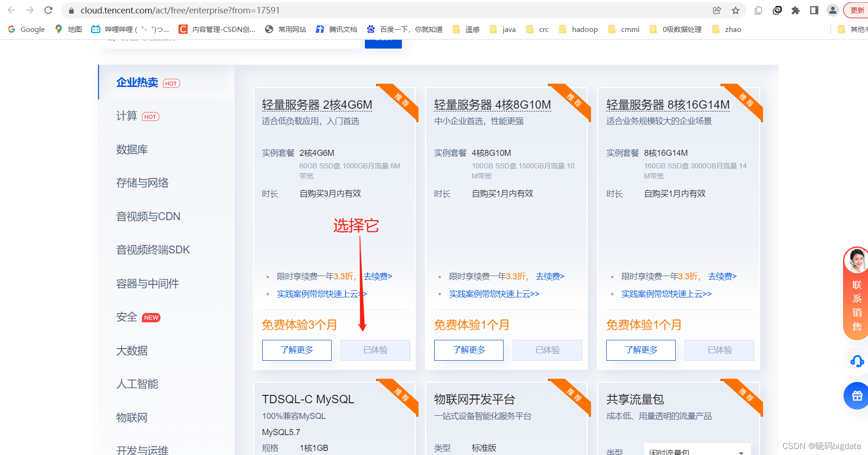This screenshot has height=455, width=868.
Task: Click the swirl extension icon in toolbar
Action: (777, 10)
